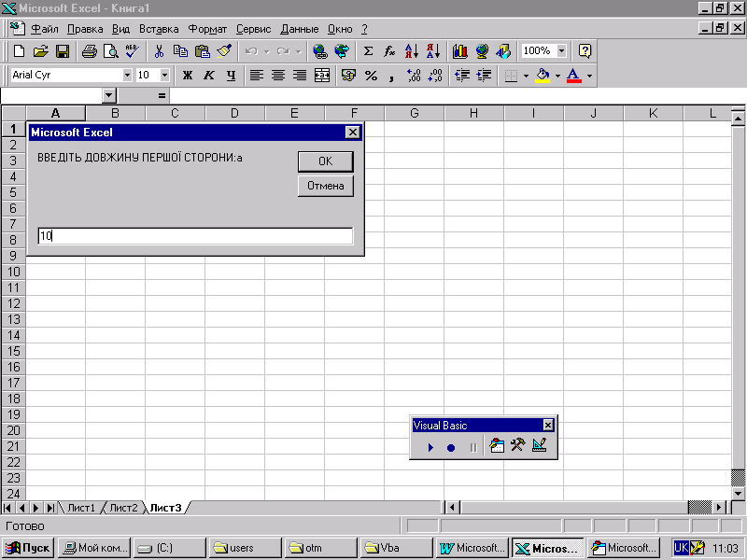This screenshot has width=747, height=560.
Task: Sort ascending with the A-Я icon
Action: pos(412,51)
